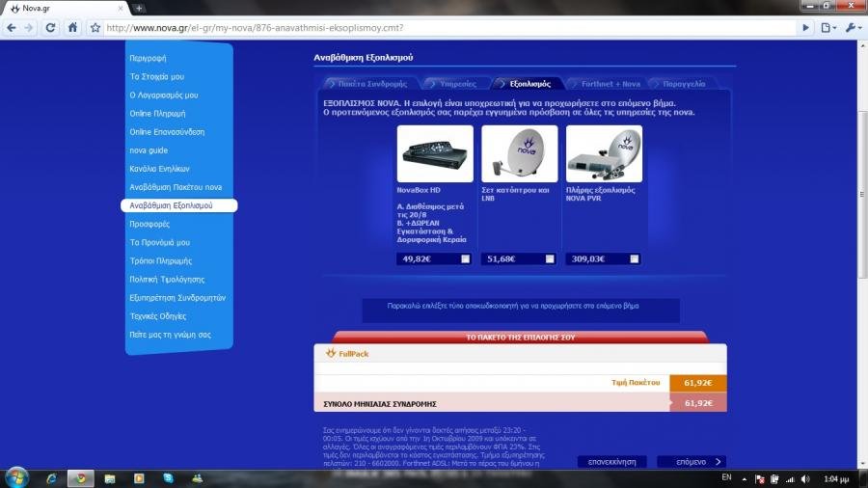Click the Windows Start orb
Viewport: 868px width, 488px height.
point(17,477)
